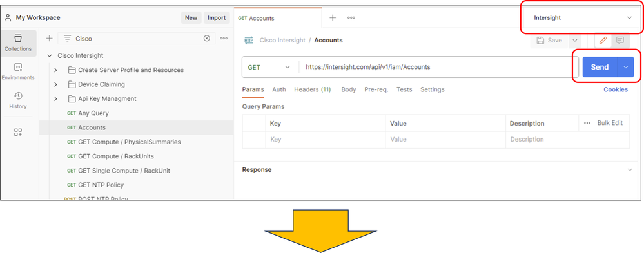Open the Collections sidebar panel
This screenshot has width=644, height=253.
[x=18, y=43]
